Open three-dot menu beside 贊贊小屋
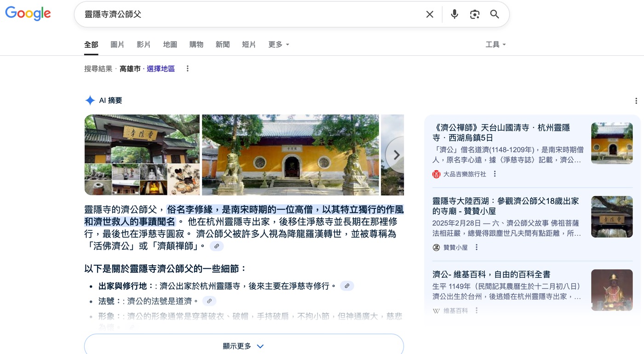The width and height of the screenshot is (644, 354). click(x=477, y=247)
